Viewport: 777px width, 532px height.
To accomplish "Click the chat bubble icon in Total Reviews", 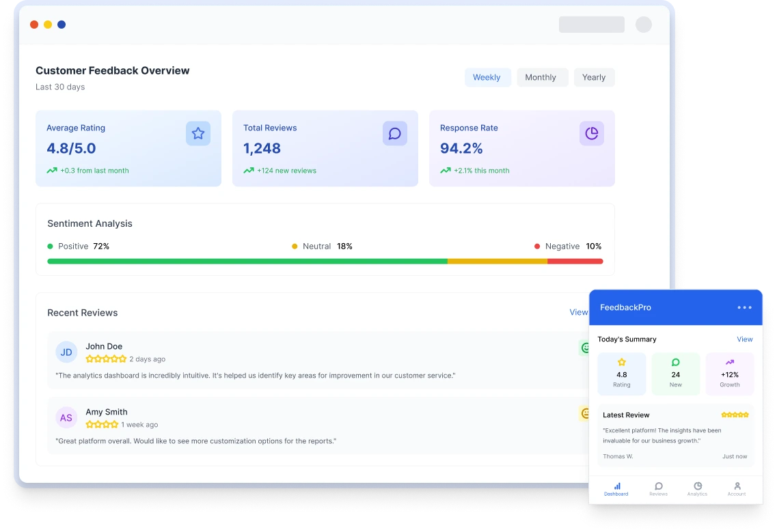I will (395, 134).
